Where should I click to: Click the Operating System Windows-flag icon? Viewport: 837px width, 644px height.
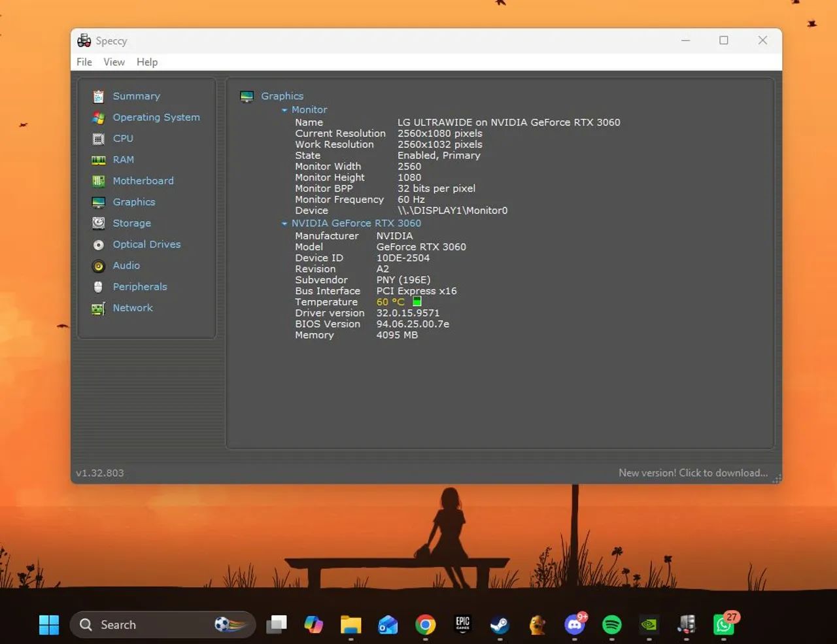98,118
